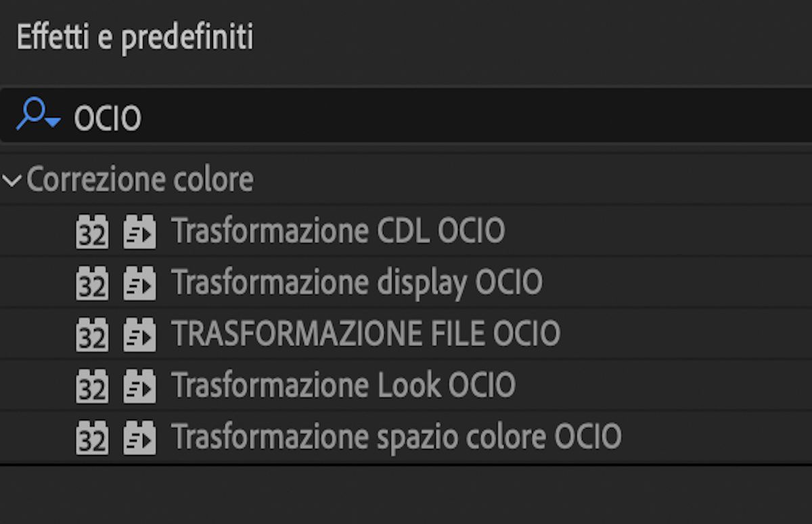Click the 32-bit icon beside TRASFORMAZIONE FILE OCIO

click(x=92, y=334)
